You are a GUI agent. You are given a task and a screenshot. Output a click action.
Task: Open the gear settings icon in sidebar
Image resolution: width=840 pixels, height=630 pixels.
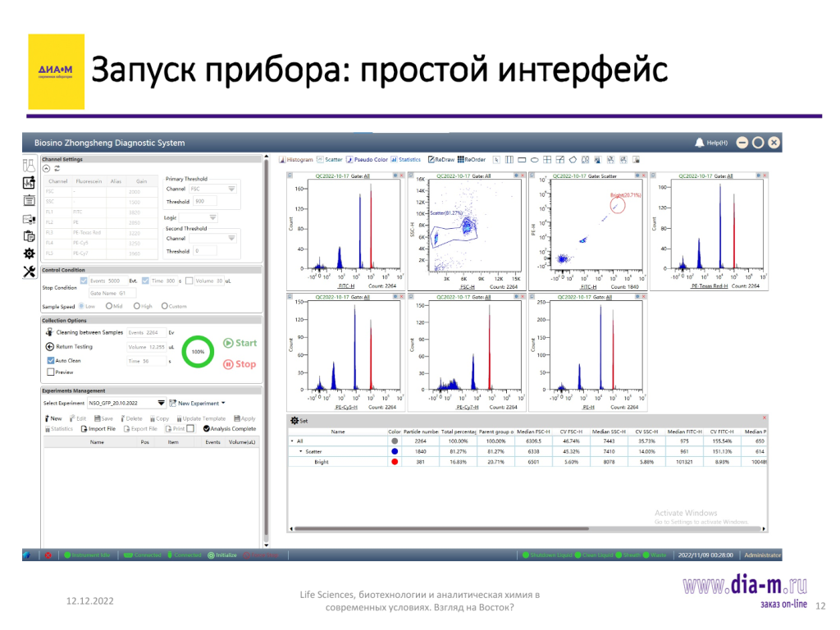click(x=29, y=254)
